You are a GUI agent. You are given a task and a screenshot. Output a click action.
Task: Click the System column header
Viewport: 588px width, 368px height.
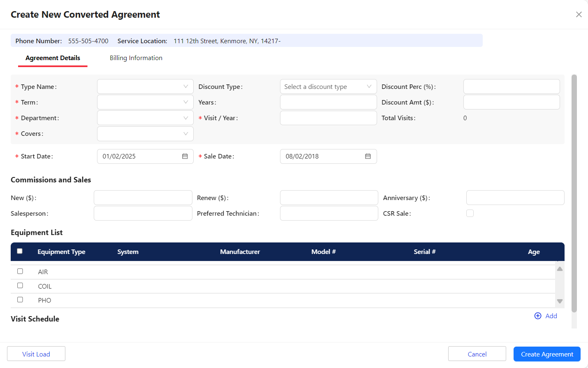128,252
